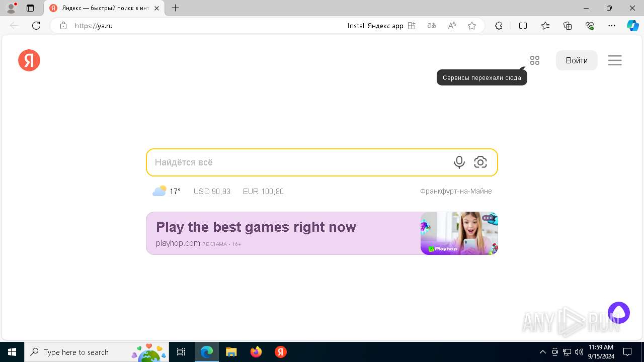Launch Firefox from the taskbar
644x362 pixels.
(x=256, y=352)
